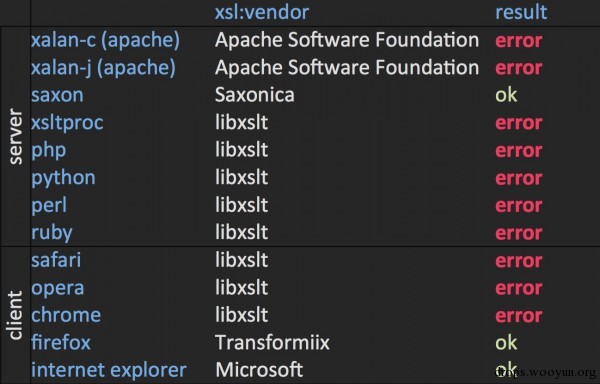This screenshot has height=384, width=600.
Task: Click the Microsoft vendor cell
Action: point(259,370)
